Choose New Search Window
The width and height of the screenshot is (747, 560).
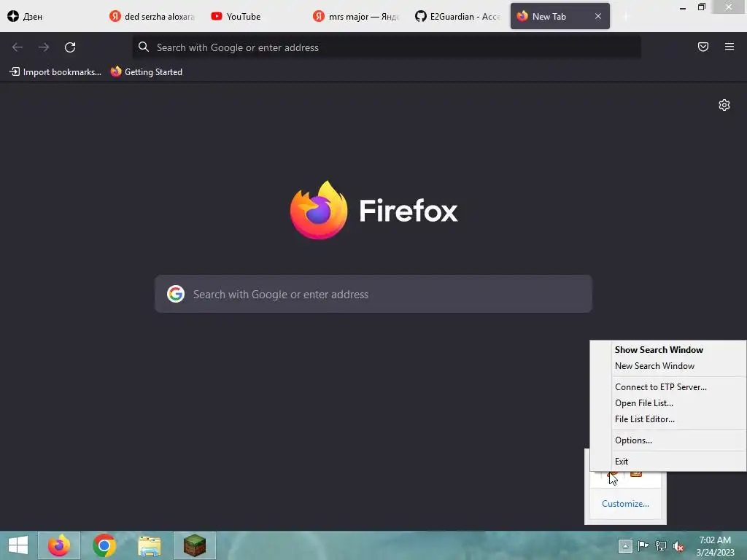pos(668,366)
